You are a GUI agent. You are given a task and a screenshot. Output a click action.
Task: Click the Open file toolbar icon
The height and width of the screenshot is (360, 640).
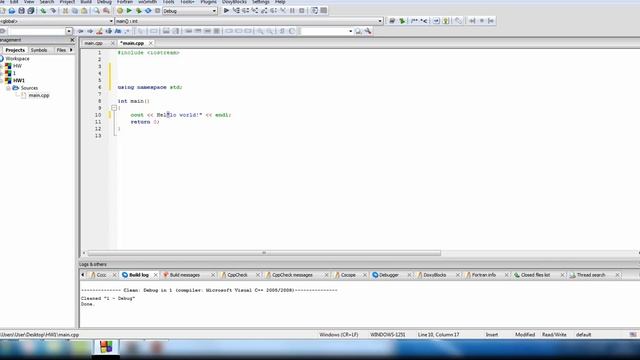click(11, 11)
